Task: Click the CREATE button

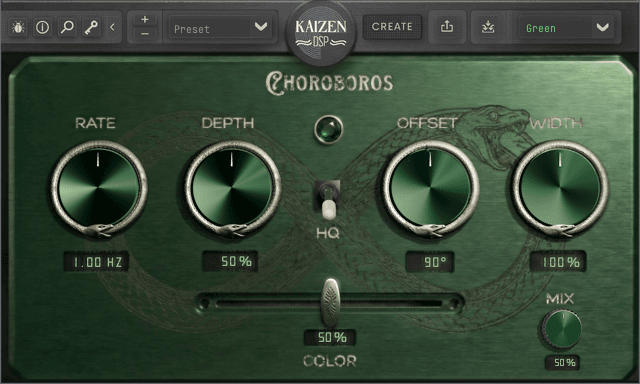Action: click(392, 27)
